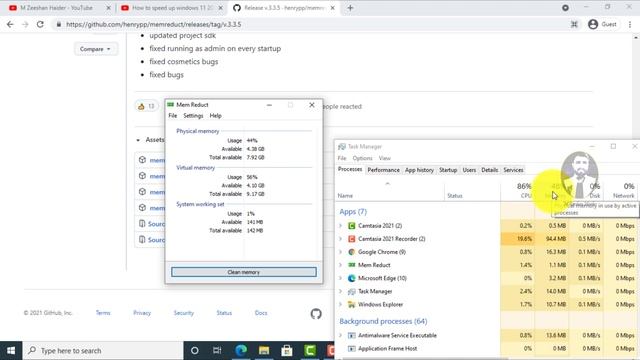The width and height of the screenshot is (640, 360).
Task: Sort processes by the CPU column header
Action: [518, 191]
